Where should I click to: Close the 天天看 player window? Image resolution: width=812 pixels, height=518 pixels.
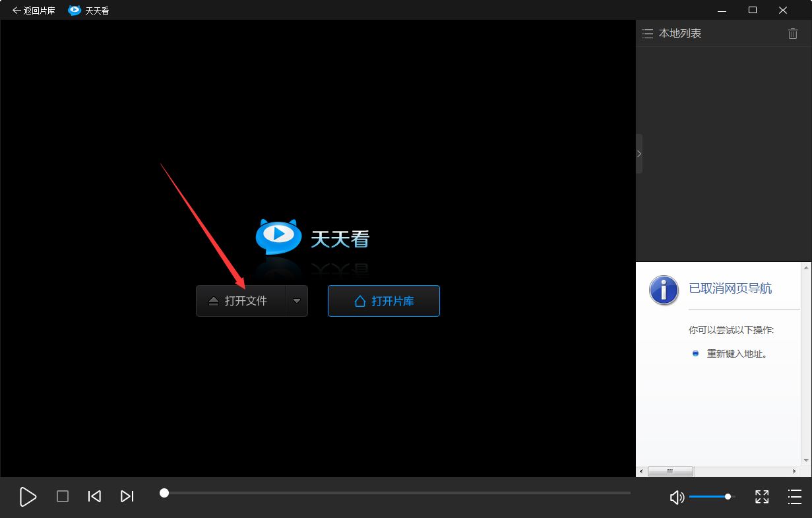pos(783,10)
